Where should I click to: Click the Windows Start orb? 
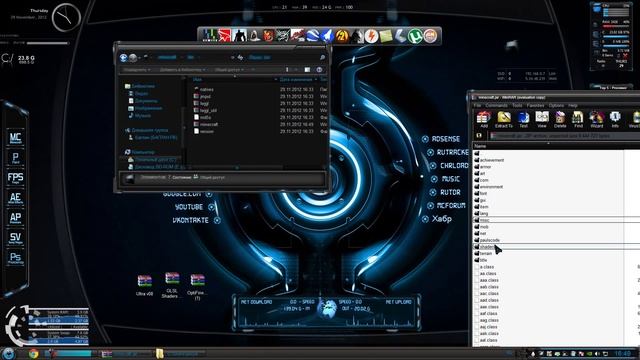(8, 353)
